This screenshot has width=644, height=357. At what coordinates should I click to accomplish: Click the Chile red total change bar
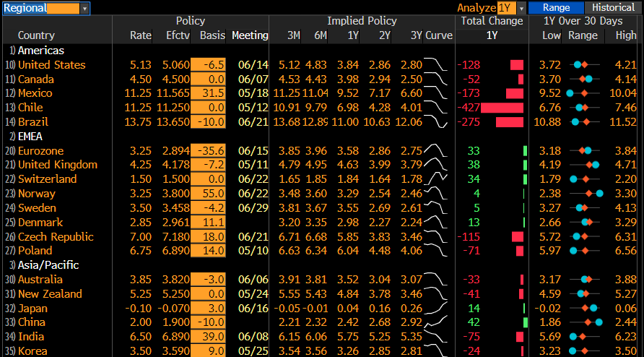(502, 108)
